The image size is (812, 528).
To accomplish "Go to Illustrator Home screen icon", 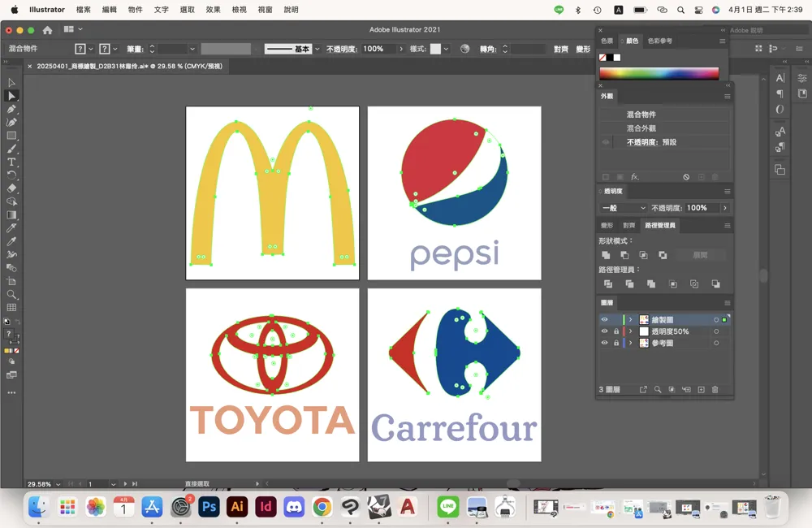I will pos(47,30).
